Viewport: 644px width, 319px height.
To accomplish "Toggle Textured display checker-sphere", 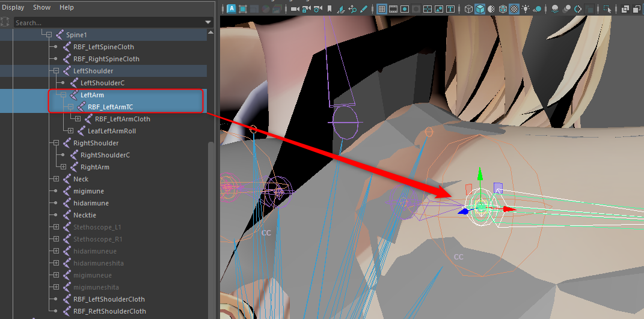I will (515, 8).
